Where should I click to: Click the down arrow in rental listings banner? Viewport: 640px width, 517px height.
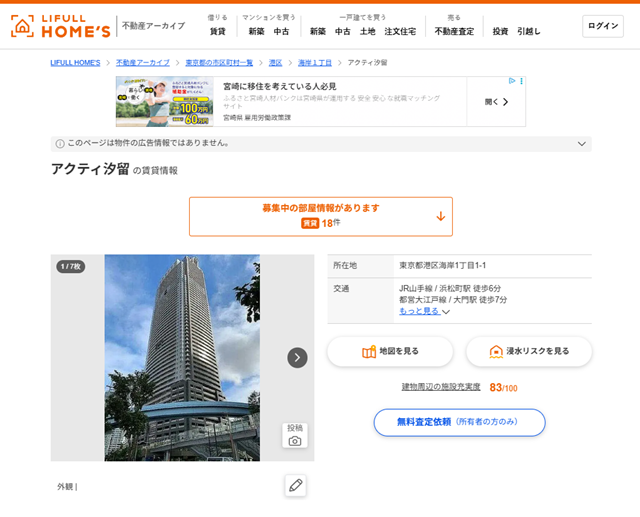(440, 216)
